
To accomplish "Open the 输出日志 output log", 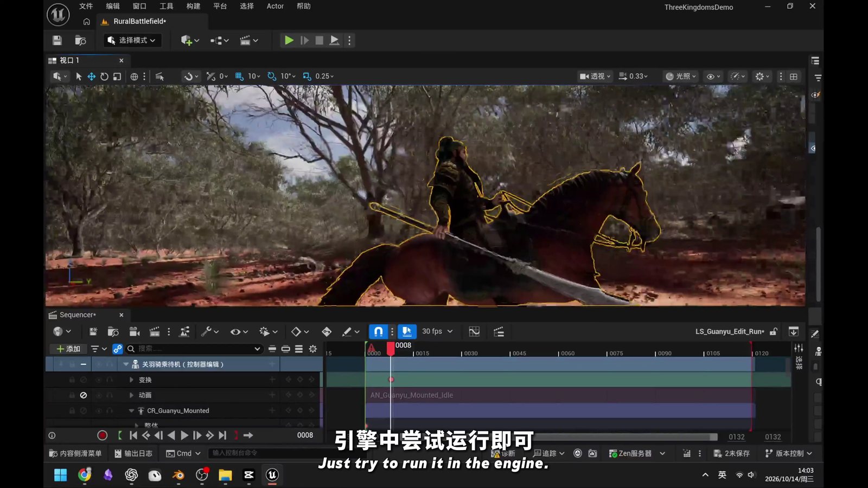I will [133, 453].
